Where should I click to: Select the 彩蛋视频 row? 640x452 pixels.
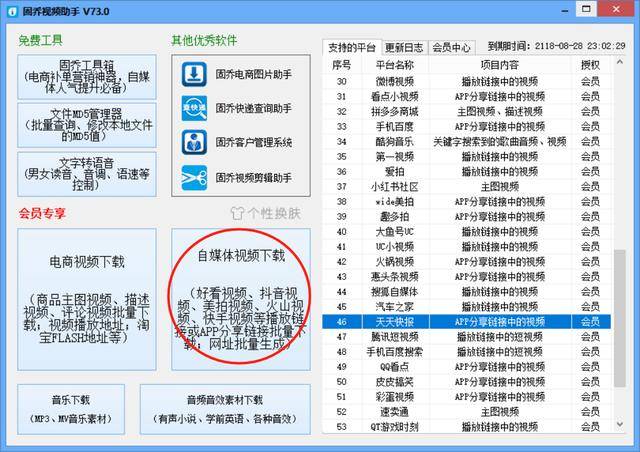[x=467, y=397]
